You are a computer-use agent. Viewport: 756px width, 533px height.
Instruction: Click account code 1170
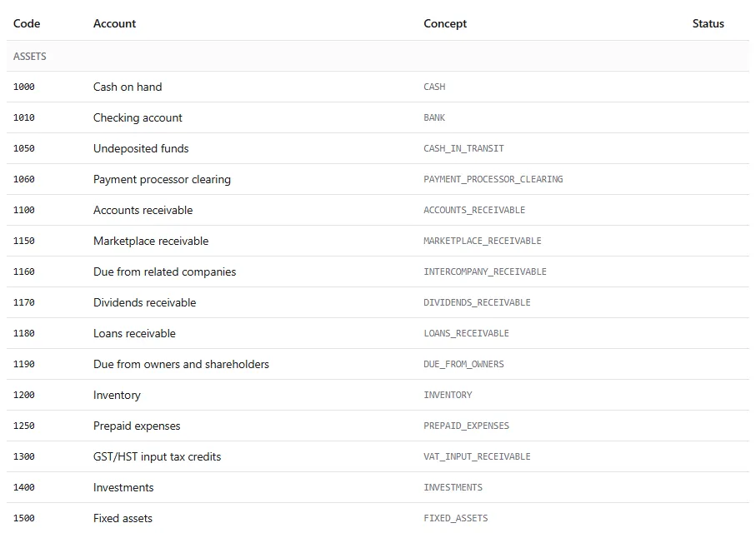pyautogui.click(x=23, y=302)
